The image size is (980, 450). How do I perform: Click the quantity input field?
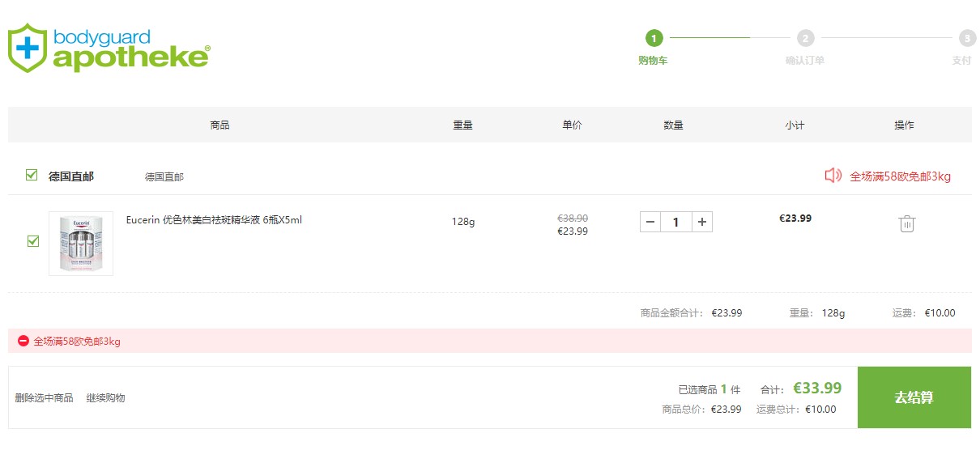(676, 222)
